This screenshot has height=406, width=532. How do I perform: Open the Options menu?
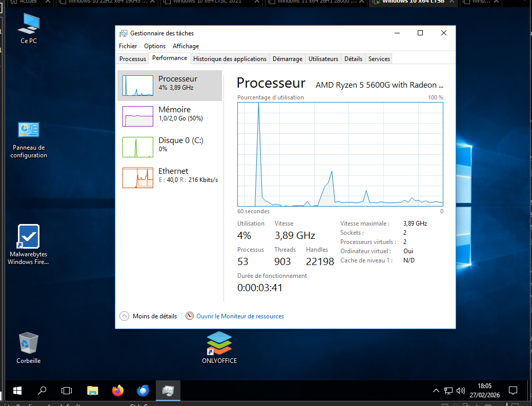[x=155, y=46]
